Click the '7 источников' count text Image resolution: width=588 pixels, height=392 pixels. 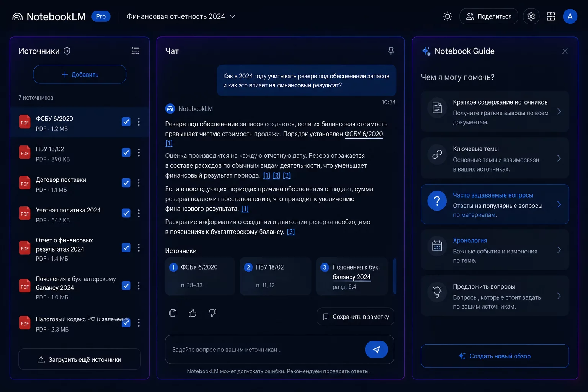point(36,98)
